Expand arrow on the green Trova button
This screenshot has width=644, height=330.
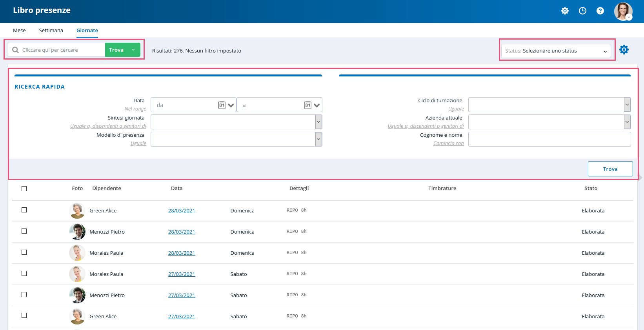tap(133, 50)
